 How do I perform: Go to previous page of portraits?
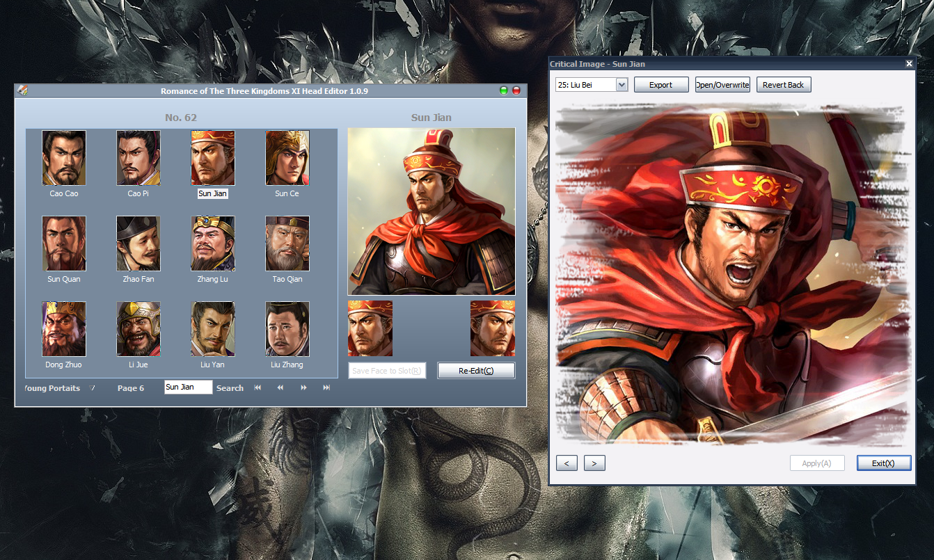280,387
